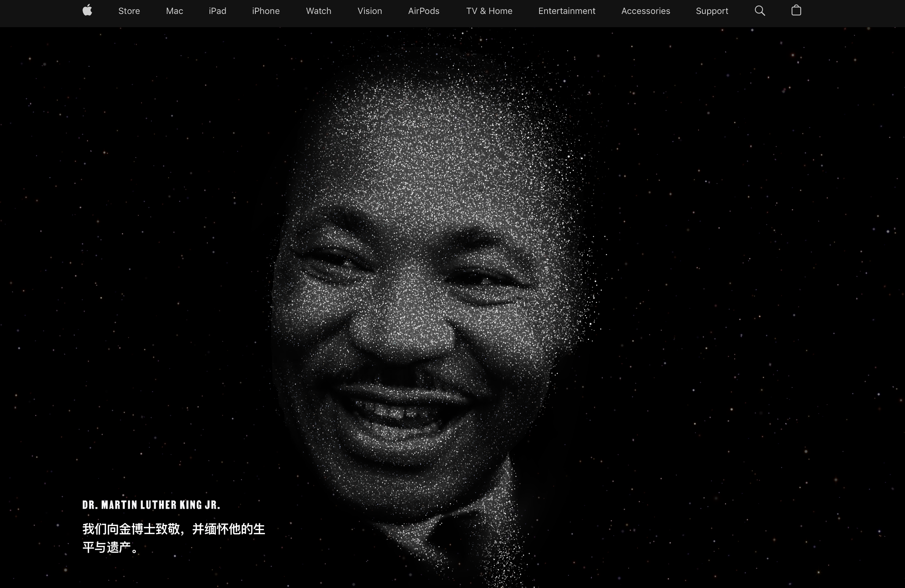Screen dimensions: 905x588
Task: Navigate to the AirPods page
Action: 424,11
